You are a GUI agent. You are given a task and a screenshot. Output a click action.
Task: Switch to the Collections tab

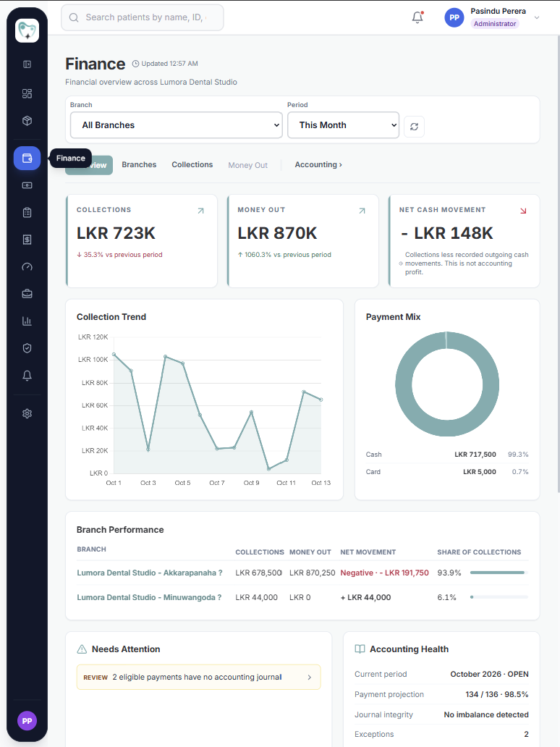pyautogui.click(x=192, y=165)
